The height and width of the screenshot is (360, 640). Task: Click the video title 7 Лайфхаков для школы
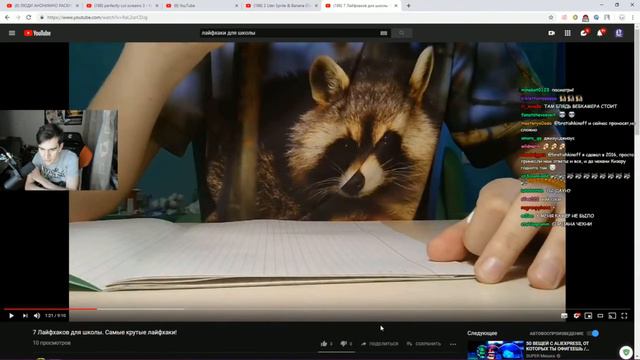[104, 332]
